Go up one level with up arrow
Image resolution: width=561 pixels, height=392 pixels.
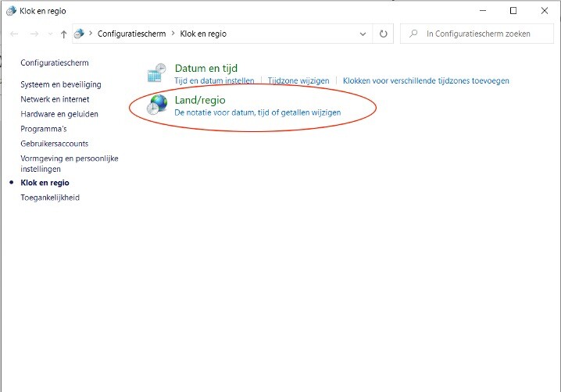coord(64,34)
